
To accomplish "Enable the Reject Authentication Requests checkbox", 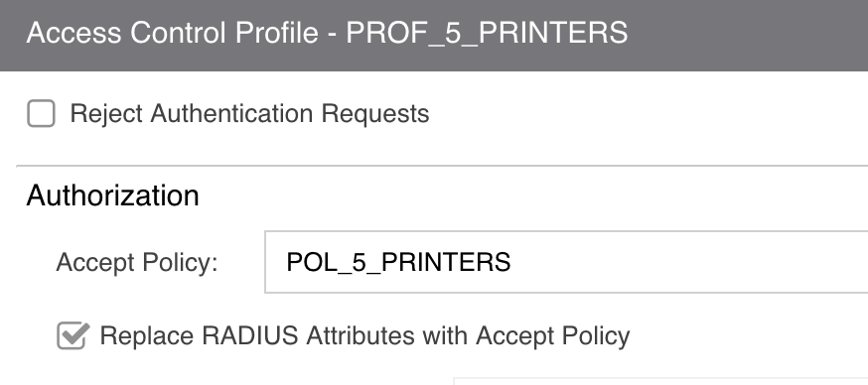I will [41, 113].
